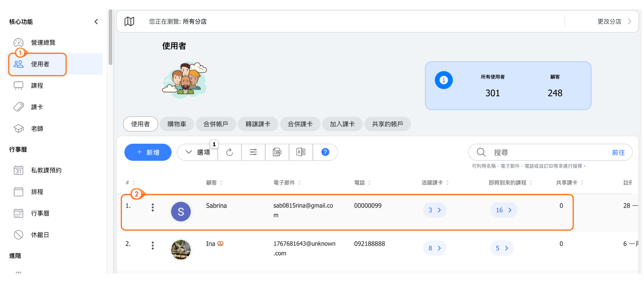644x283 pixels.
Task: Open the filter settings sliders icon
Action: [253, 152]
